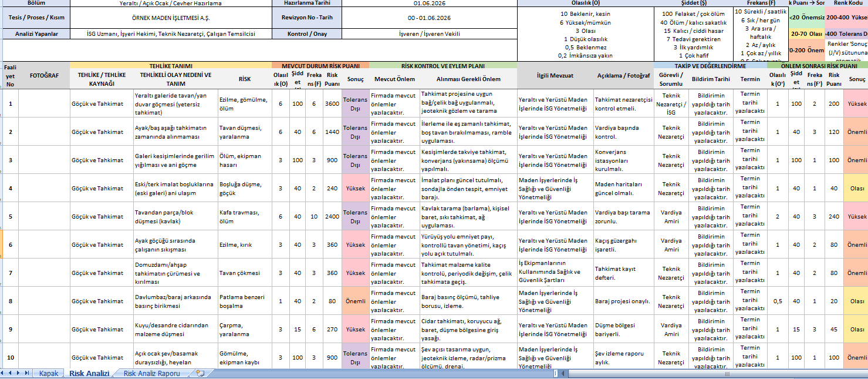
Task: Select the Tesis / Proses / Kısım cell
Action: pyautogui.click(x=36, y=17)
